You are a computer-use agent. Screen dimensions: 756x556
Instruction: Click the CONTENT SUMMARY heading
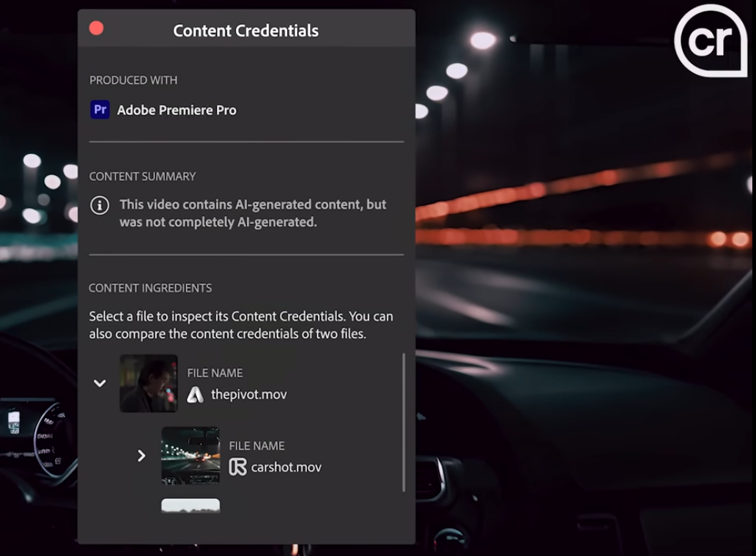142,177
